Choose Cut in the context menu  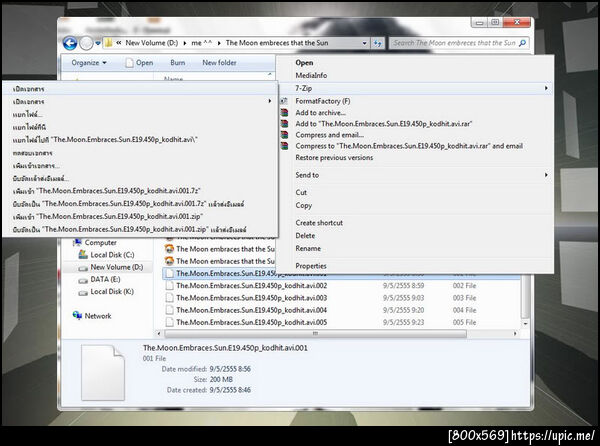[x=414, y=192]
